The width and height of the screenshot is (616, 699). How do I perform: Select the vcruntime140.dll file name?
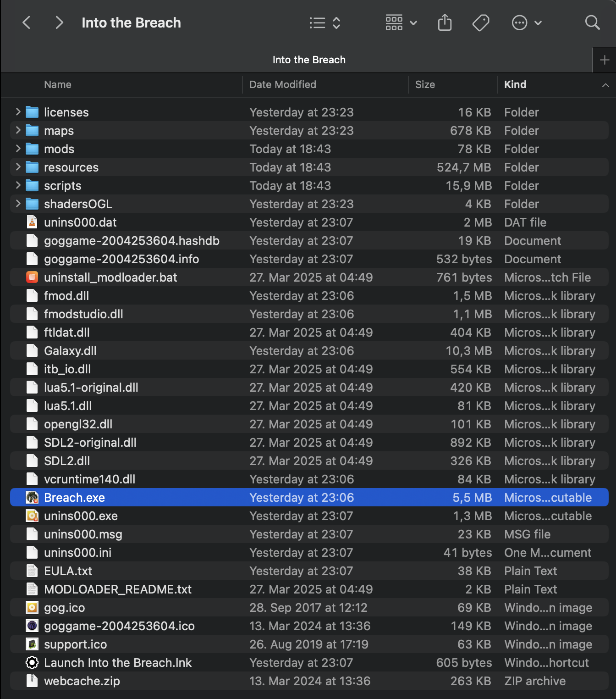click(x=90, y=479)
